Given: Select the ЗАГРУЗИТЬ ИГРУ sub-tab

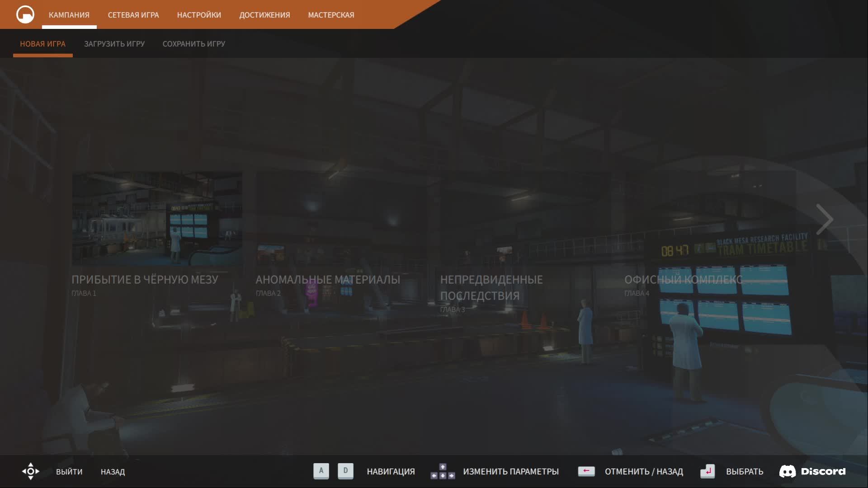Looking at the screenshot, I should click(x=114, y=44).
